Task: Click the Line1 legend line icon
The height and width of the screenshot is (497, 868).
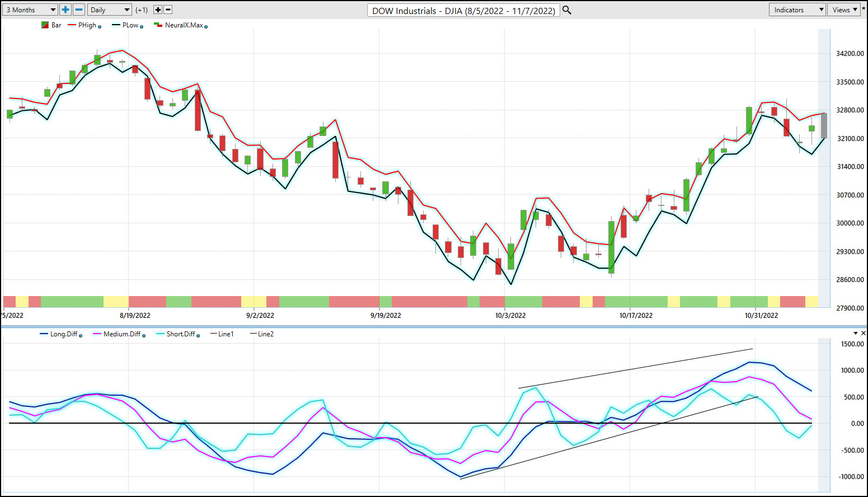Action: 214,334
